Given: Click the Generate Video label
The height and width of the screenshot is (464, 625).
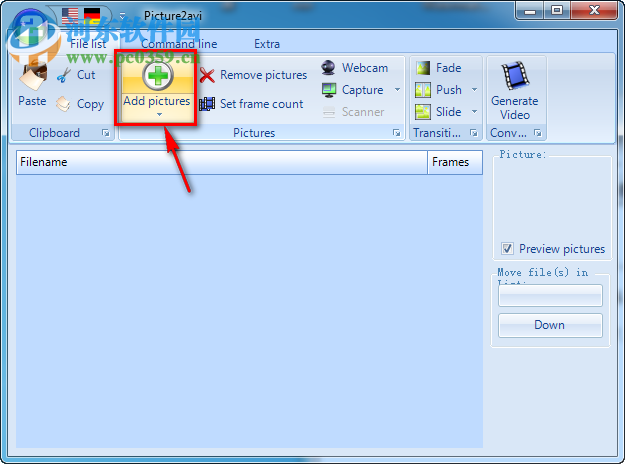Looking at the screenshot, I should (515, 108).
